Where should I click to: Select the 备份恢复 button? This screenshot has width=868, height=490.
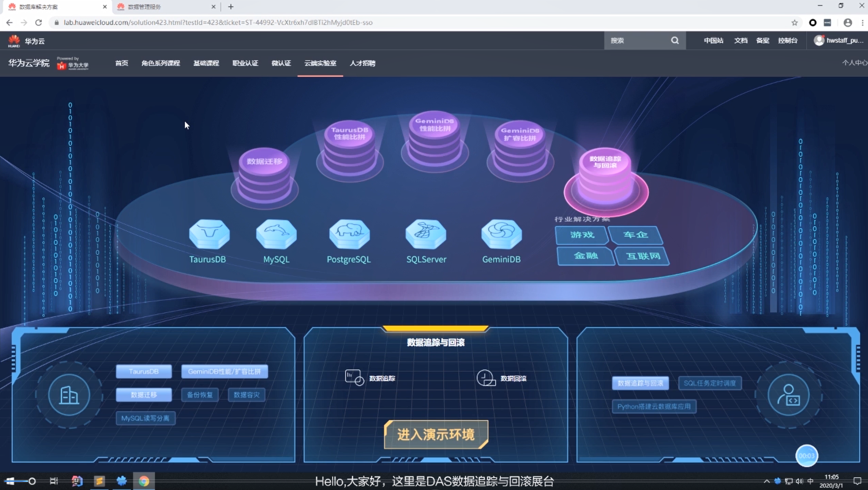[x=200, y=394]
